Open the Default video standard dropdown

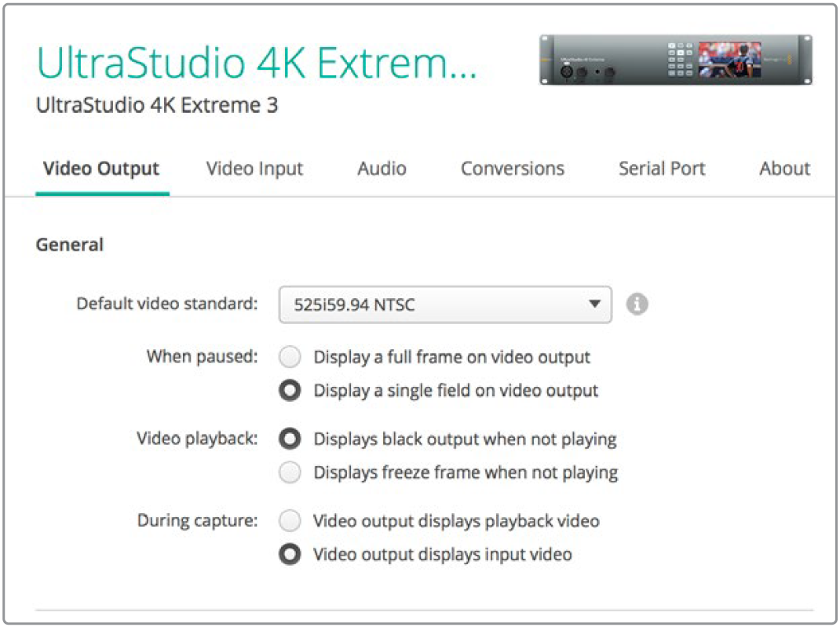pos(444,304)
